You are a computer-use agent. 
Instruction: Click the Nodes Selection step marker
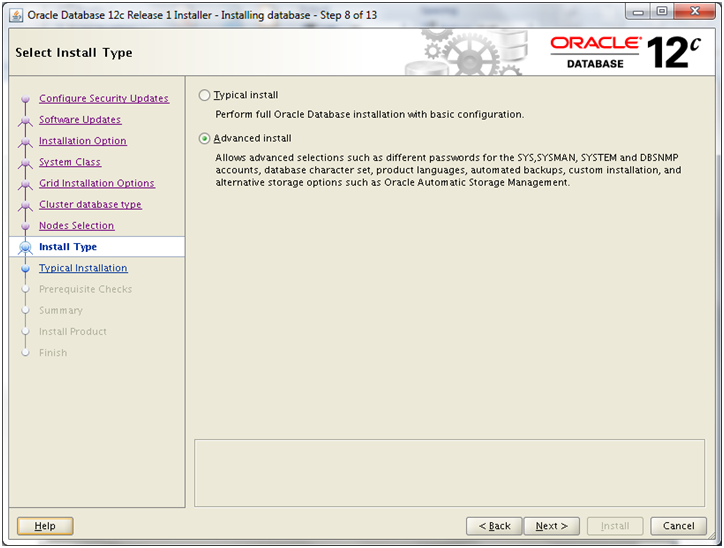click(x=25, y=226)
